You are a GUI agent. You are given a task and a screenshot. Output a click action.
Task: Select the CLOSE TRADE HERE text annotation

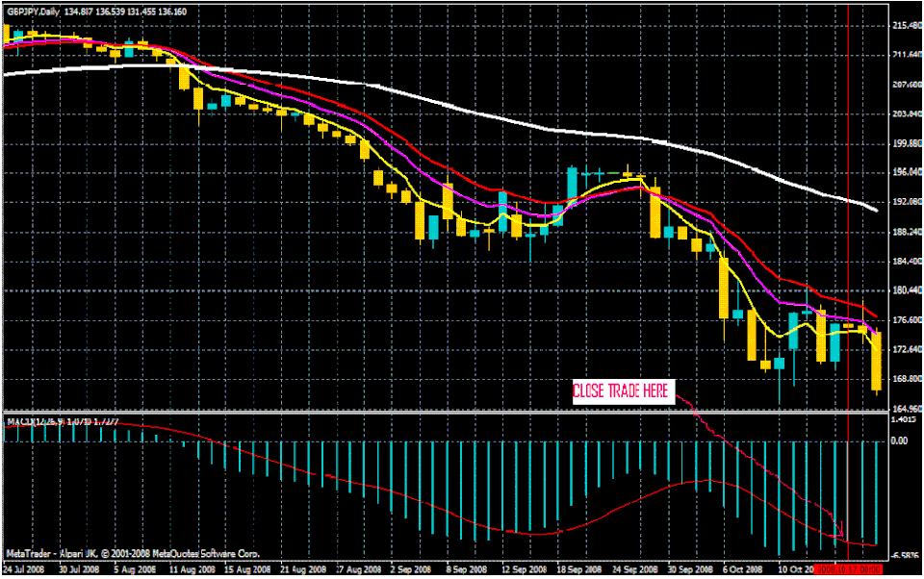(623, 390)
